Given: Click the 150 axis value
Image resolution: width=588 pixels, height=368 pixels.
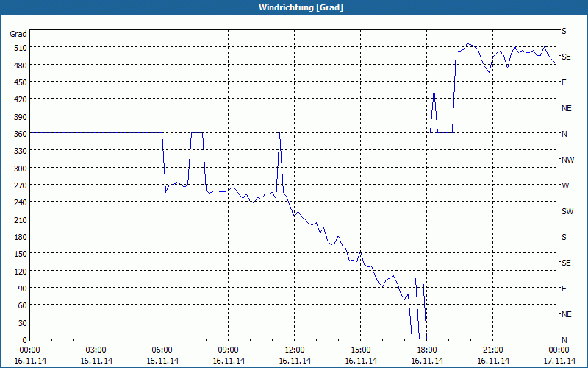Looking at the screenshot, I should point(21,254).
